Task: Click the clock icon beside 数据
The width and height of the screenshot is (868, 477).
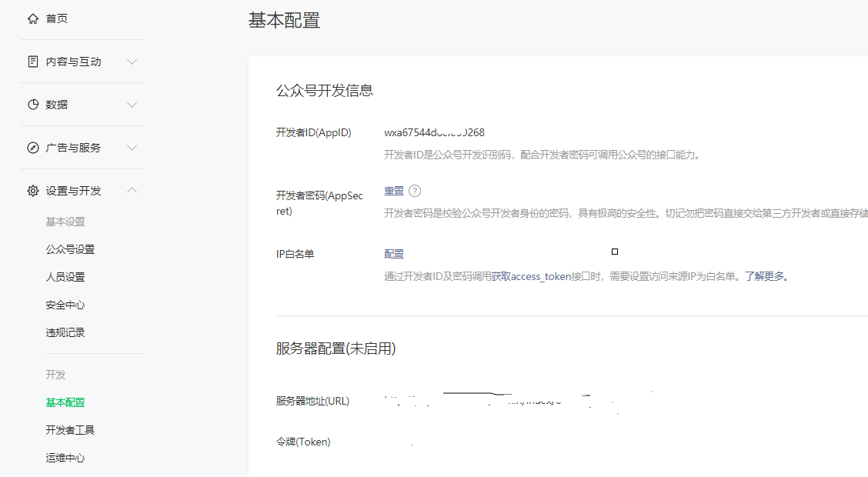Action: (33, 105)
